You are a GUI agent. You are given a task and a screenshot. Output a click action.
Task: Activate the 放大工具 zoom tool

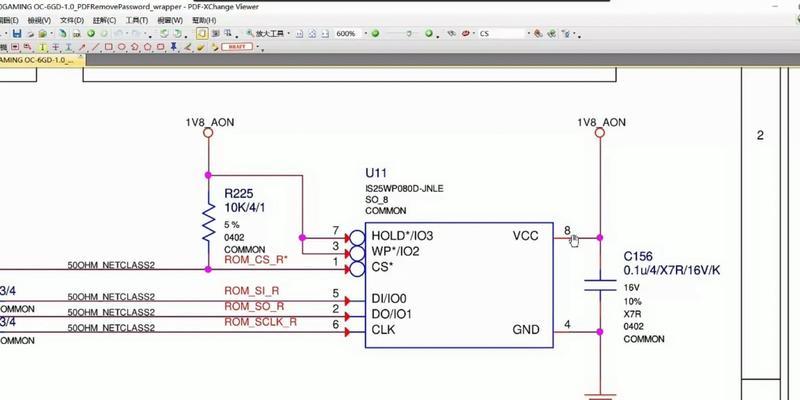tap(265, 34)
